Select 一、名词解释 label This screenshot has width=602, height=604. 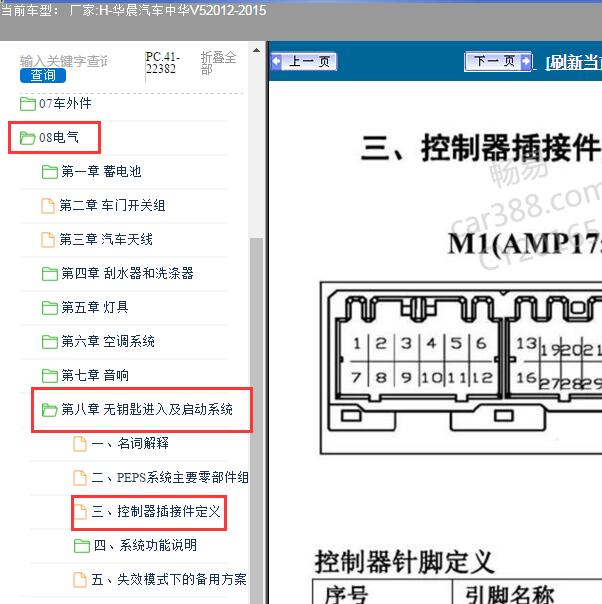[130, 443]
